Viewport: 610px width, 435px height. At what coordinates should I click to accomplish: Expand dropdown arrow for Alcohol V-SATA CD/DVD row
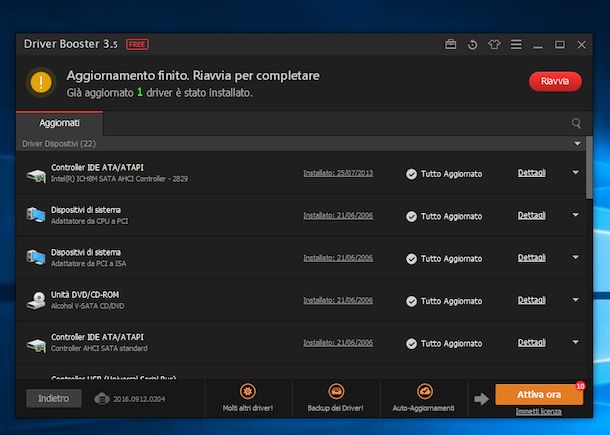coord(575,300)
